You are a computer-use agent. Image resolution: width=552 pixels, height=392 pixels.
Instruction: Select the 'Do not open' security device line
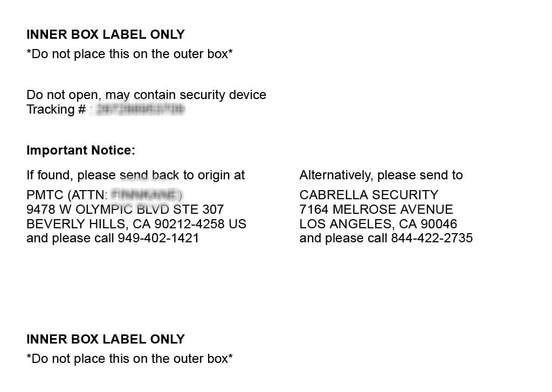tap(146, 95)
